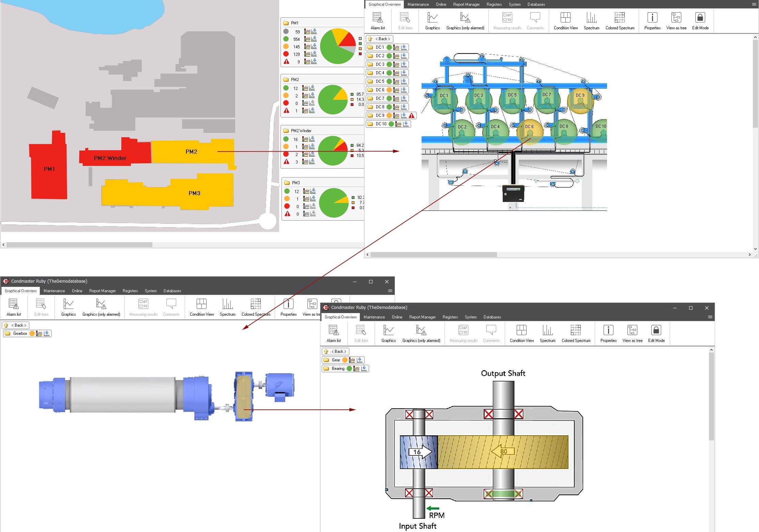Viewport: 759px width, 532px height.
Task: Click the horizontal scrollbar under the map
Action: [x=79, y=245]
